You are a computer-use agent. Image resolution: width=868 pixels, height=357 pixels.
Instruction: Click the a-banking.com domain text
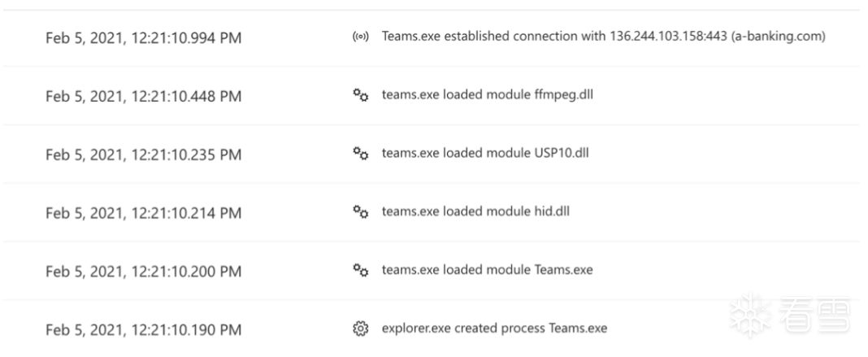click(x=787, y=37)
